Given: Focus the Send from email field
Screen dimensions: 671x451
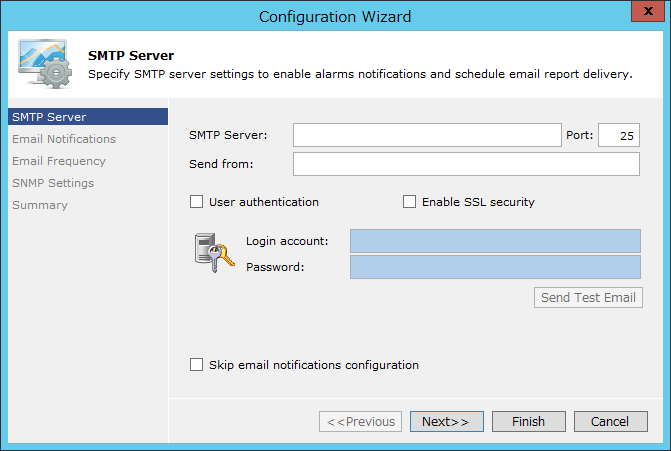Looking at the screenshot, I should [x=466, y=164].
